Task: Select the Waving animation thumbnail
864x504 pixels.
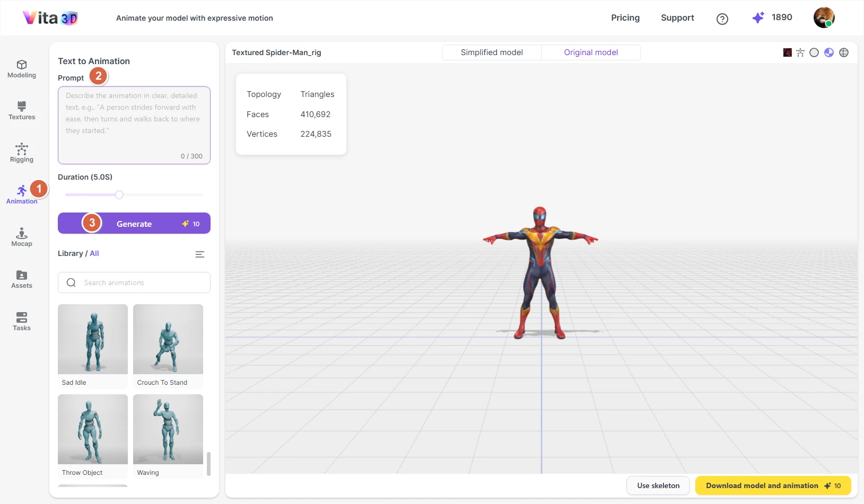Action: (x=168, y=429)
